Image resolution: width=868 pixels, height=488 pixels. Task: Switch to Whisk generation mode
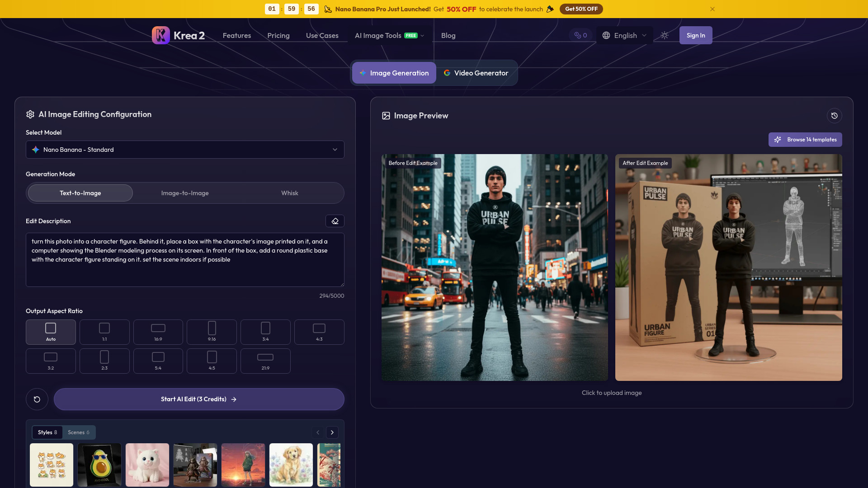click(290, 193)
